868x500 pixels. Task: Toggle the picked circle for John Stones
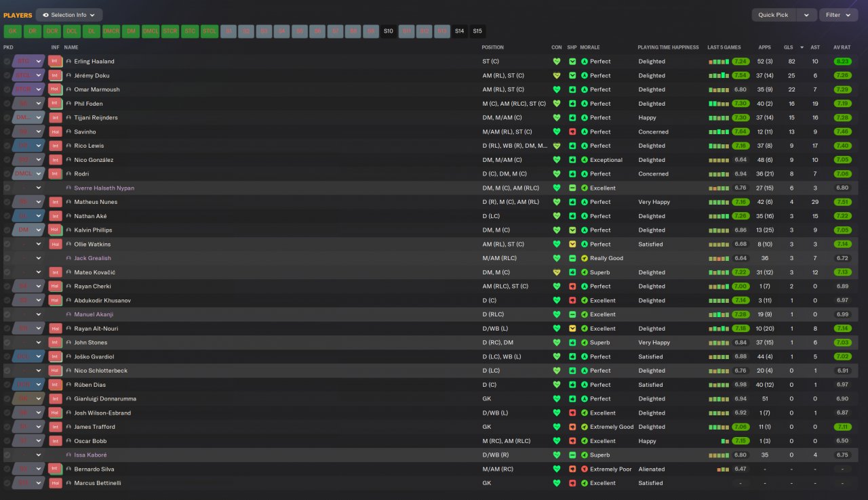point(7,343)
